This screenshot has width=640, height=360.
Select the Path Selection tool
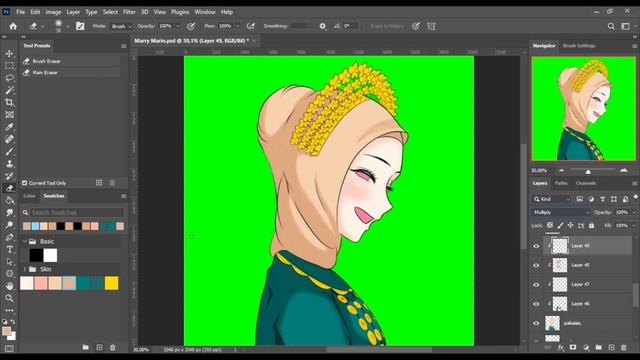(9, 262)
